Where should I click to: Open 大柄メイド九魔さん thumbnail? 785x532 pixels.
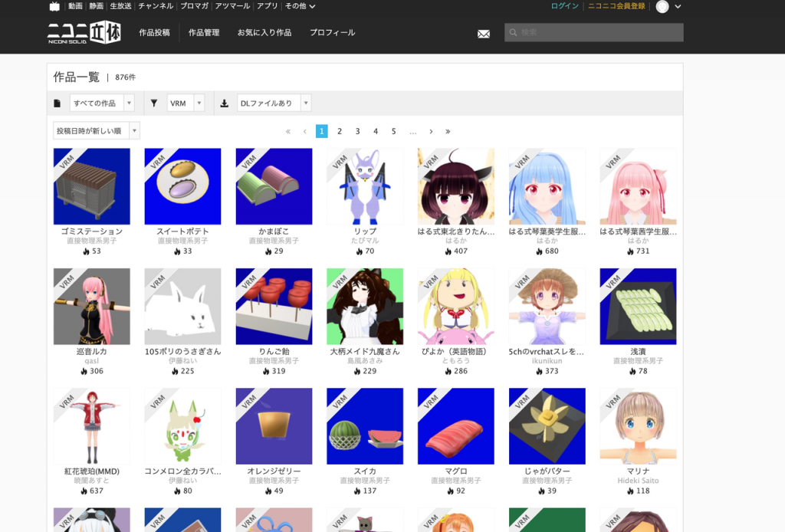click(365, 307)
